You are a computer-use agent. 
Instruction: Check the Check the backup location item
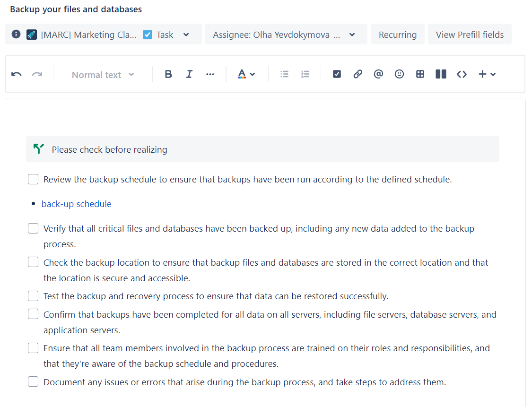[33, 262]
